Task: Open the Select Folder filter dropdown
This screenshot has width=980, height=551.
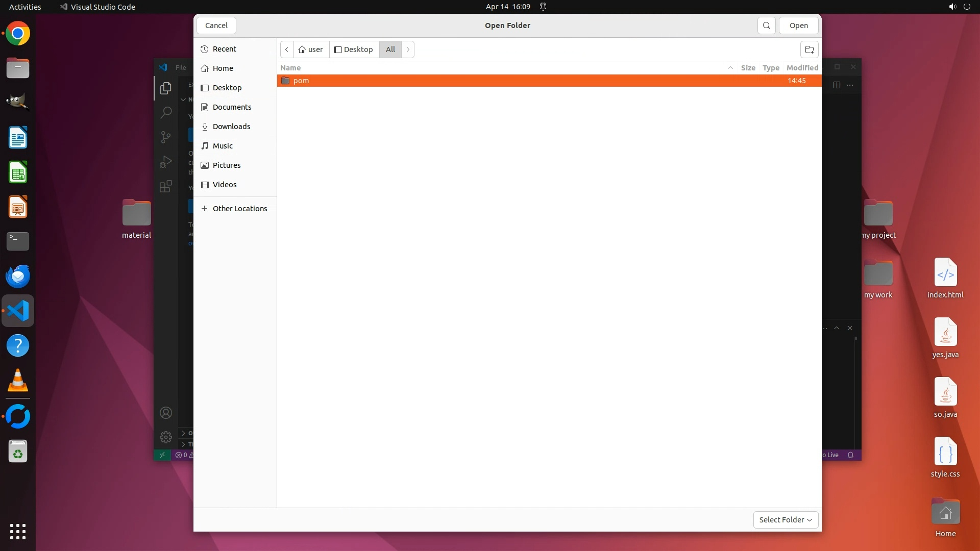Action: point(786,520)
